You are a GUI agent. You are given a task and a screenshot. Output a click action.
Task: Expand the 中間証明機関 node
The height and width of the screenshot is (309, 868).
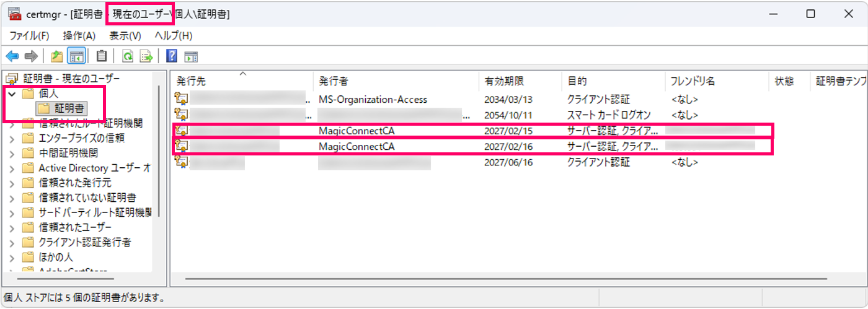[12, 153]
